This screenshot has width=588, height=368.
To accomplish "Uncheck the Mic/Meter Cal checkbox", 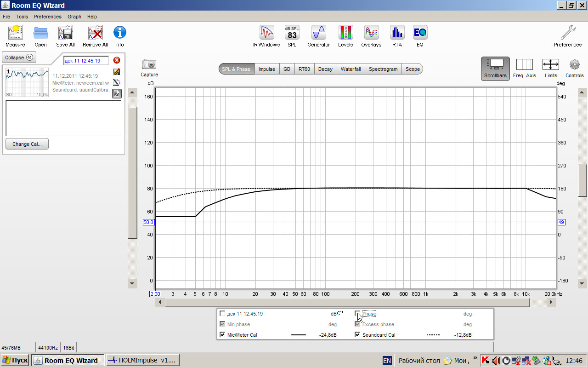I will coord(223,335).
